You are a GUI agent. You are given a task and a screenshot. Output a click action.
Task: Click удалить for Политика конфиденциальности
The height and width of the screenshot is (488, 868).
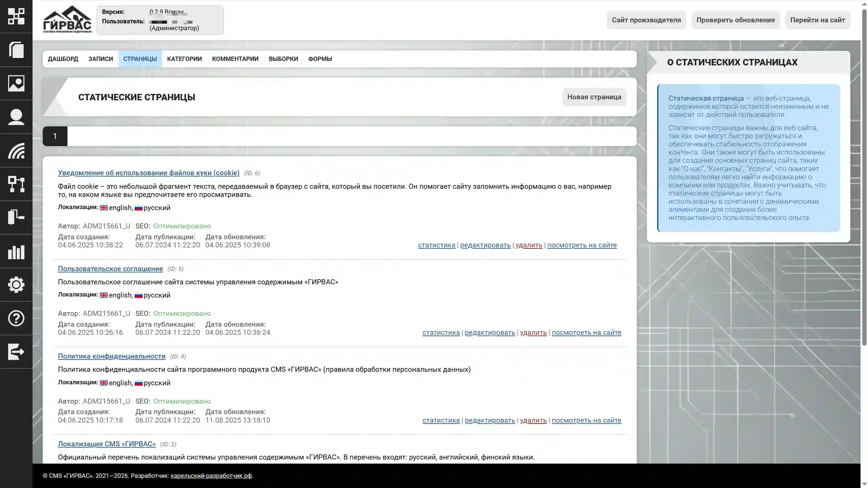coord(533,420)
